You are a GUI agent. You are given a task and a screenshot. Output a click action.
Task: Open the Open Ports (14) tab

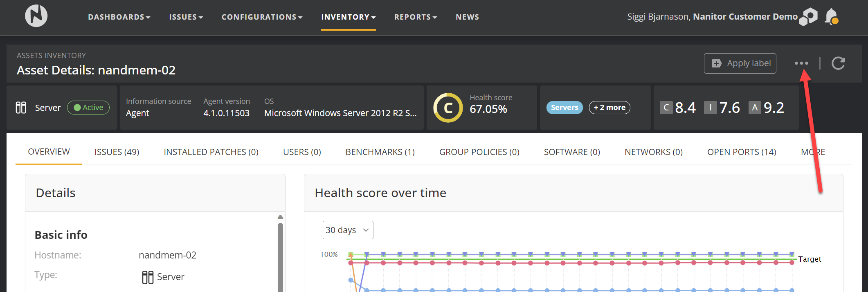[x=741, y=152]
